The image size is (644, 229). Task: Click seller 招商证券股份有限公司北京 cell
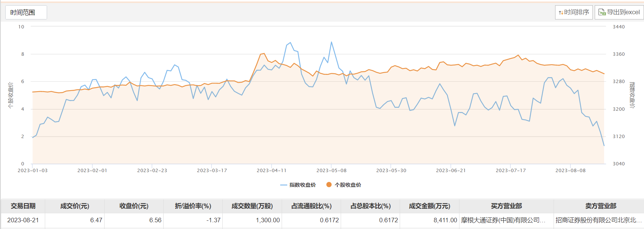[x=599, y=220]
